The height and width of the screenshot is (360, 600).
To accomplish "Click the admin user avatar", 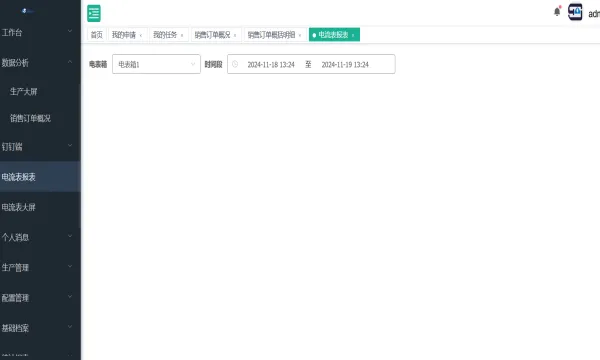I will pyautogui.click(x=575, y=12).
